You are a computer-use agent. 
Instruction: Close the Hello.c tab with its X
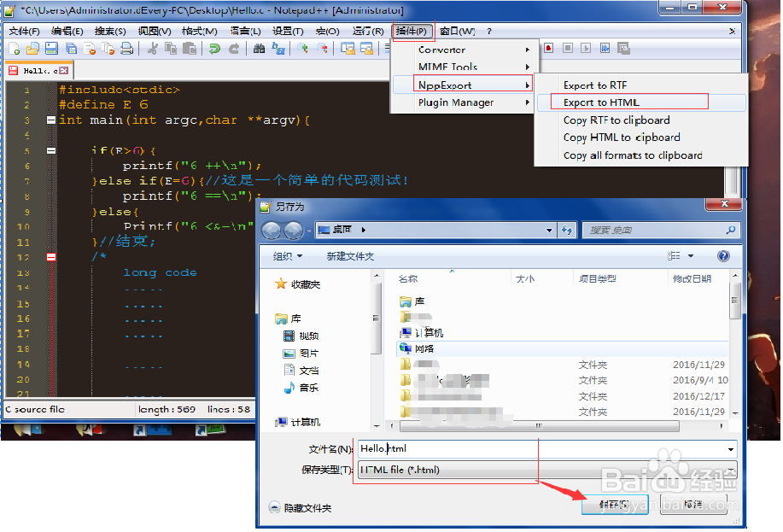[x=63, y=70]
